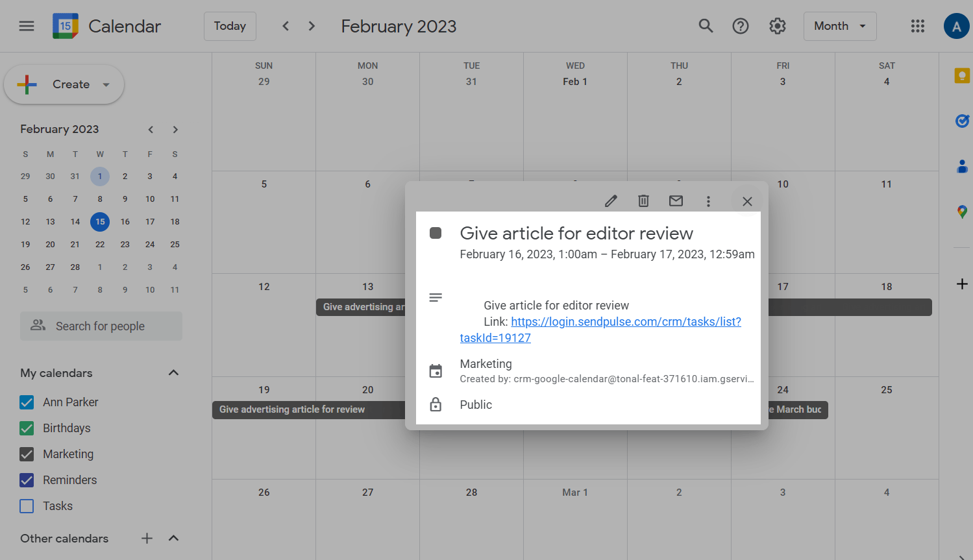Open the Settings gear menu
This screenshot has height=560, width=973.
click(x=777, y=26)
